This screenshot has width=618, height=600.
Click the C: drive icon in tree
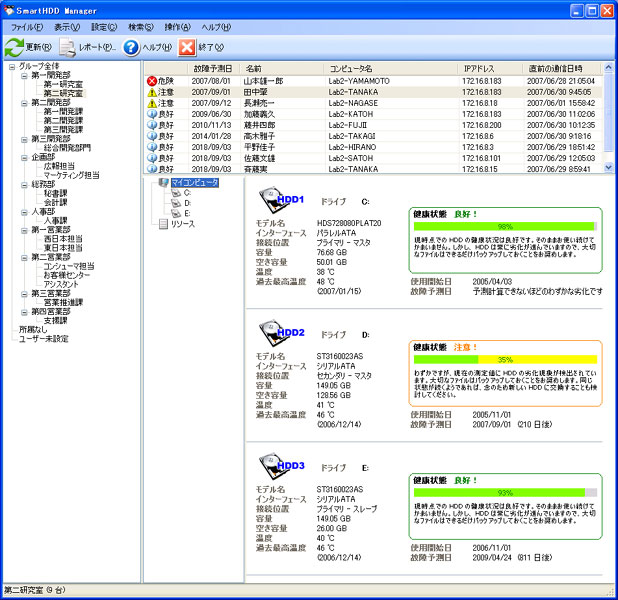(176, 193)
